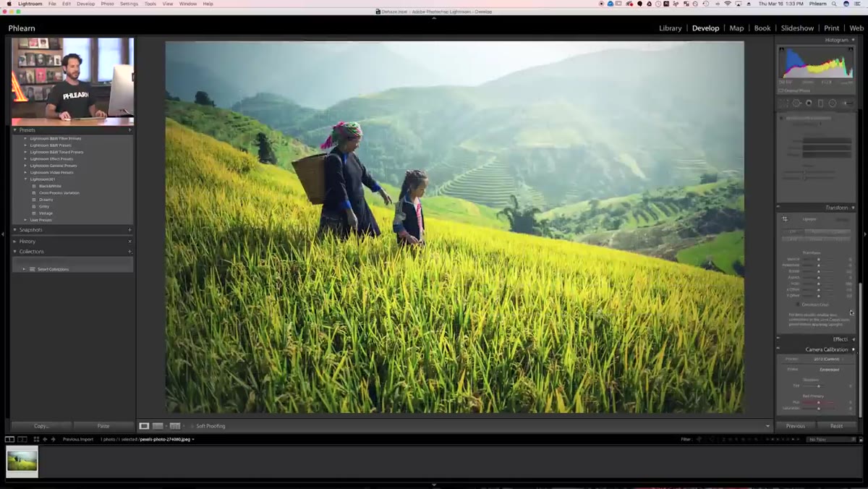Viewport: 868px width, 489px height.
Task: Show main window display icon in filmstrip
Action: tap(9, 439)
